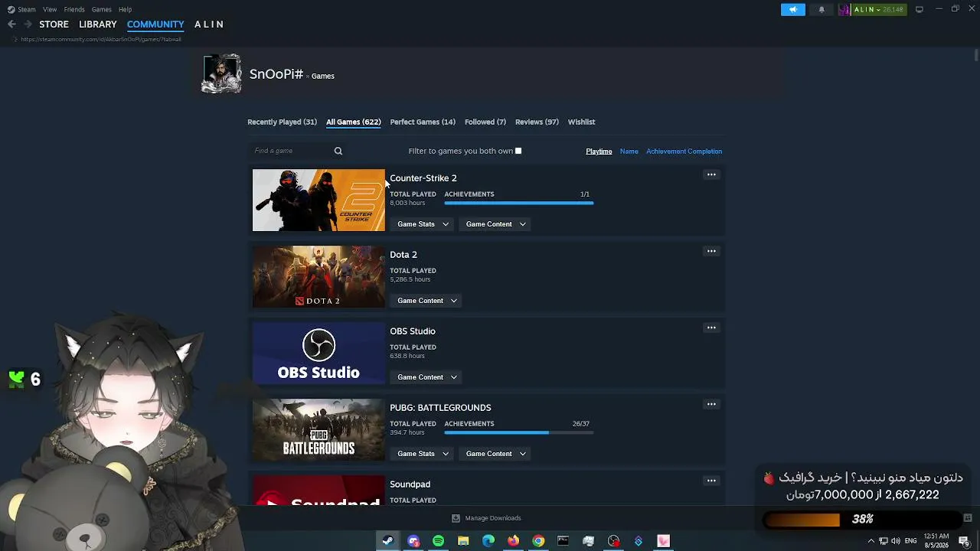Open the View menu
Image resolution: width=980 pixels, height=551 pixels.
[50, 9]
